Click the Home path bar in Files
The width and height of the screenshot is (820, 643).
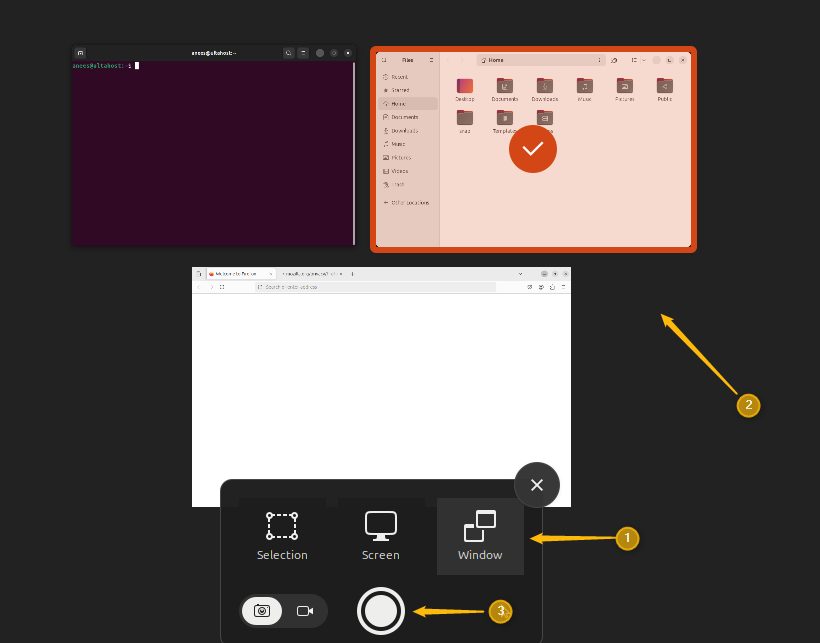[541, 60]
